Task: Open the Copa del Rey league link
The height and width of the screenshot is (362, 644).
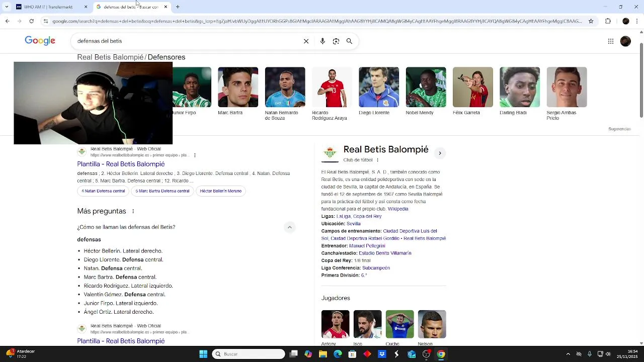Action: click(x=367, y=216)
